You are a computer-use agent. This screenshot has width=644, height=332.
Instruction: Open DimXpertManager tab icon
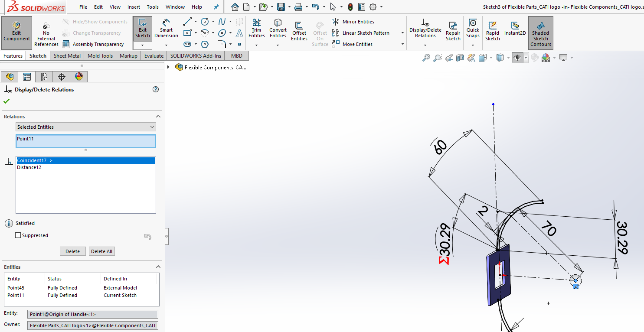pos(62,77)
